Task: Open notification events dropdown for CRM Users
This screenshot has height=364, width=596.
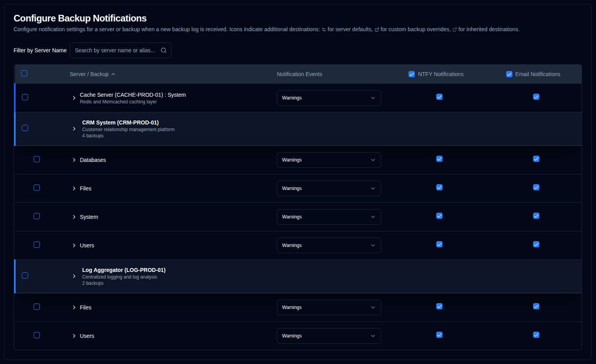Action: pyautogui.click(x=328, y=245)
